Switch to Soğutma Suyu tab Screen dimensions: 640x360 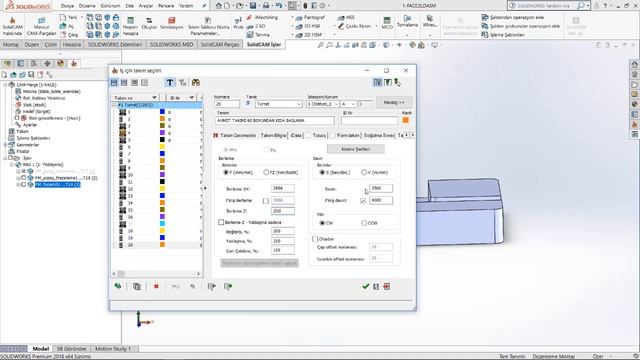click(x=378, y=135)
